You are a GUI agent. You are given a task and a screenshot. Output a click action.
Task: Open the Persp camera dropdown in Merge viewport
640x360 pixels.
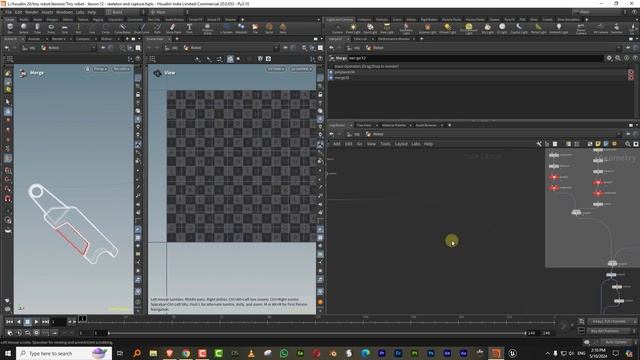100,69
